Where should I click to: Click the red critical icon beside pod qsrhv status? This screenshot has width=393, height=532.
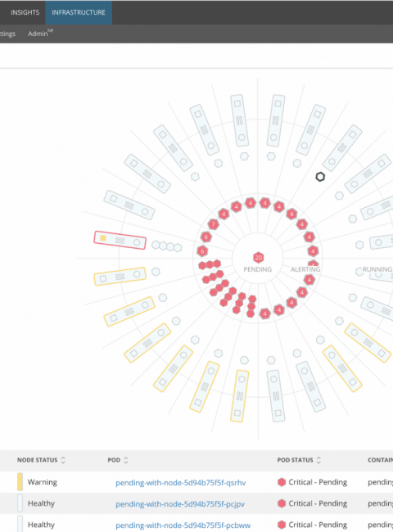(282, 482)
